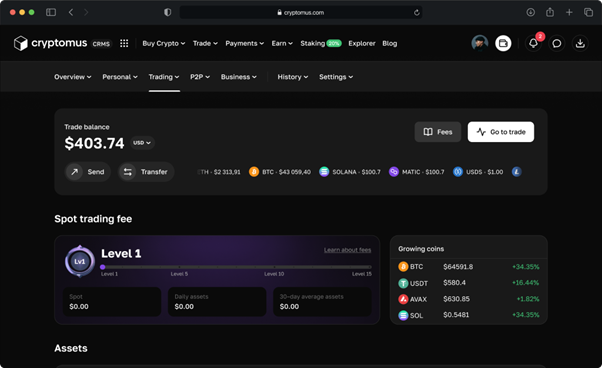Click the Lv1 level badge
Viewport: 602px width, 368px height.
(x=79, y=261)
